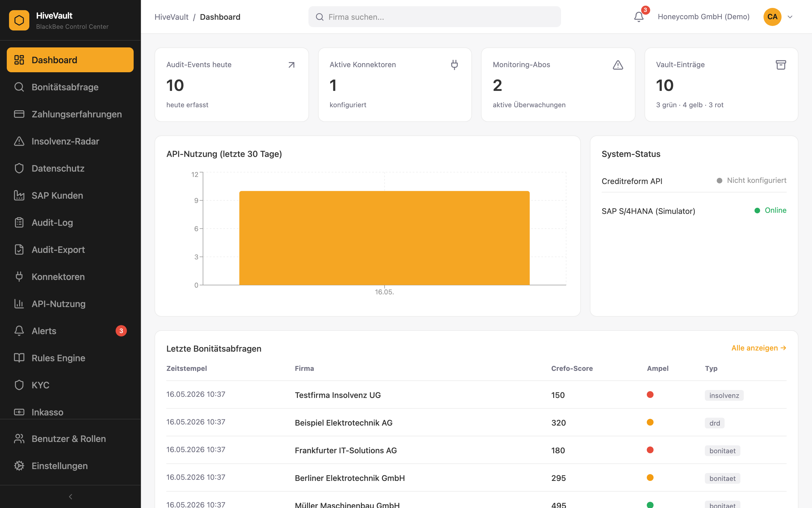Click the Dashboard grid icon
The height and width of the screenshot is (508, 812).
pyautogui.click(x=19, y=60)
